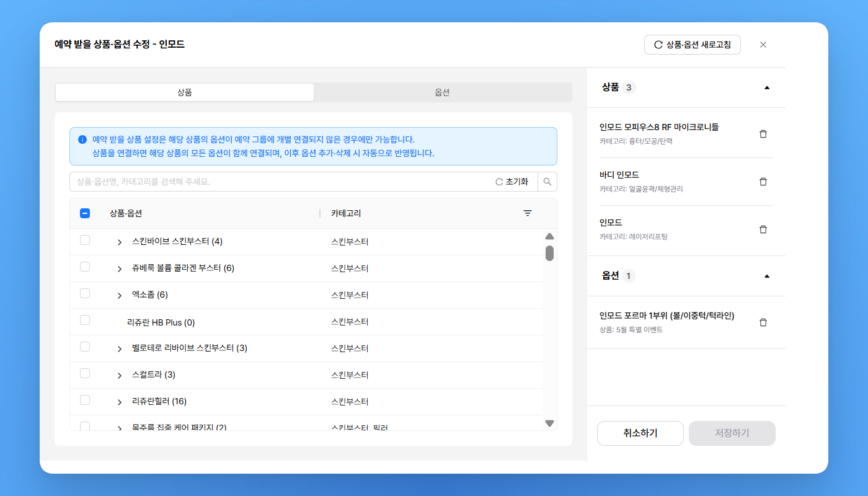Image resolution: width=868 pixels, height=496 pixels.
Task: Expand the 스컬트라 row
Action: [x=120, y=376]
